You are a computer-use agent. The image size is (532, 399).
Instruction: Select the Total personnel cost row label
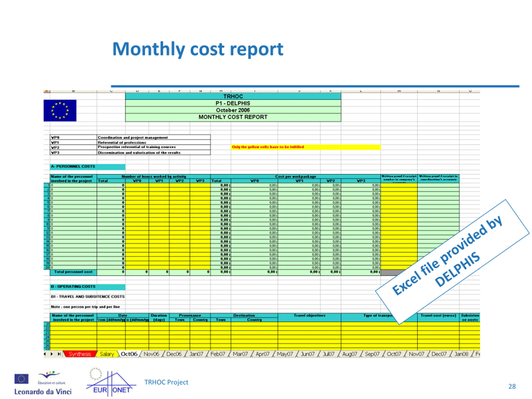pyautogui.click(x=73, y=272)
